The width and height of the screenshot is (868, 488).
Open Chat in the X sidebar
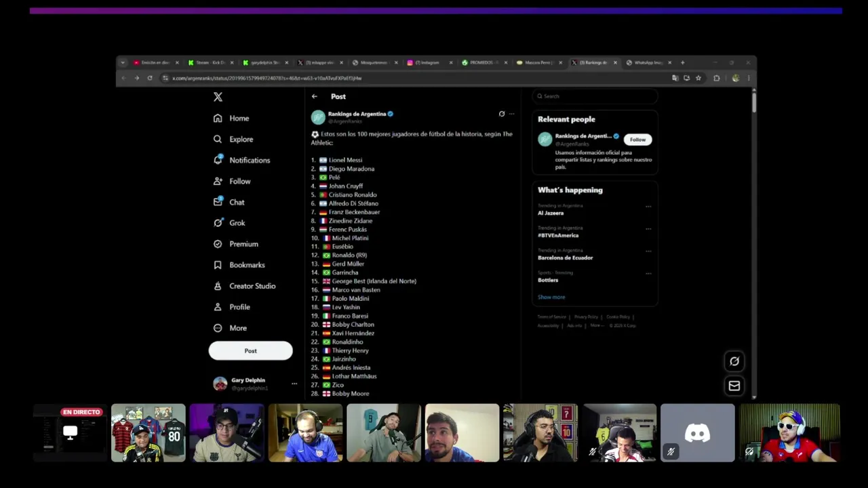[229, 202]
